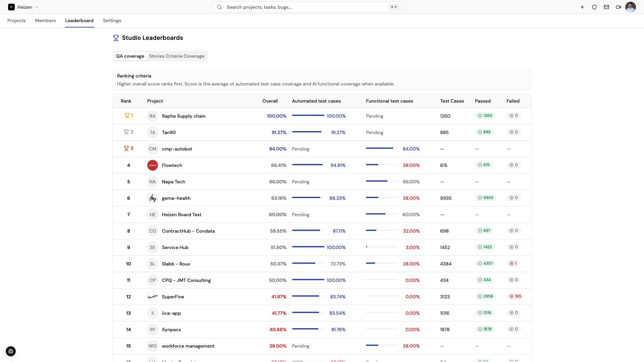Screen dimensions: 644x362
Task: Click the Functional test cases column header
Action: (x=389, y=101)
